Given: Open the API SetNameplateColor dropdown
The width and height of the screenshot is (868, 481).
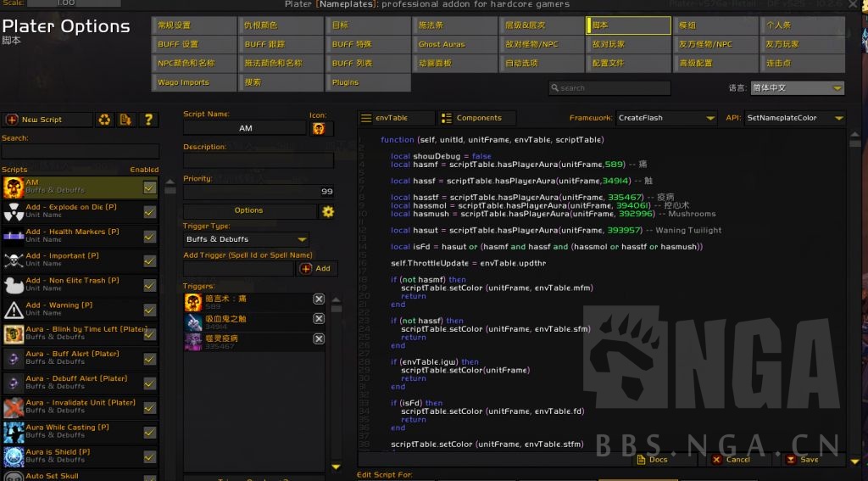Looking at the screenshot, I should pyautogui.click(x=793, y=118).
